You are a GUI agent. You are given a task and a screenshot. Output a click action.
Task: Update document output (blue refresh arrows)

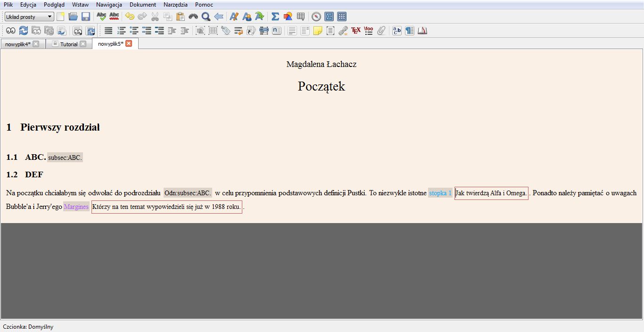[24, 31]
